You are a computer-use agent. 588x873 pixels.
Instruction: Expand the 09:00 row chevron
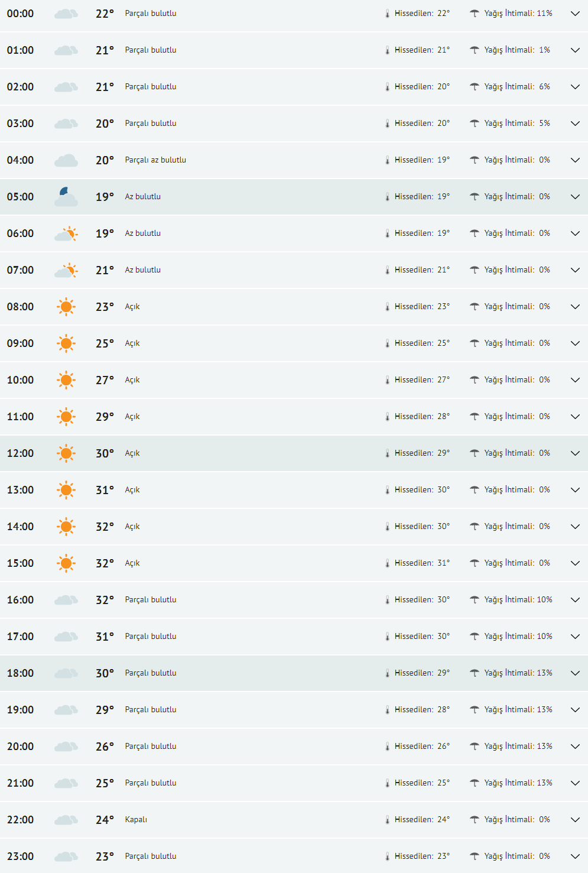click(x=575, y=343)
